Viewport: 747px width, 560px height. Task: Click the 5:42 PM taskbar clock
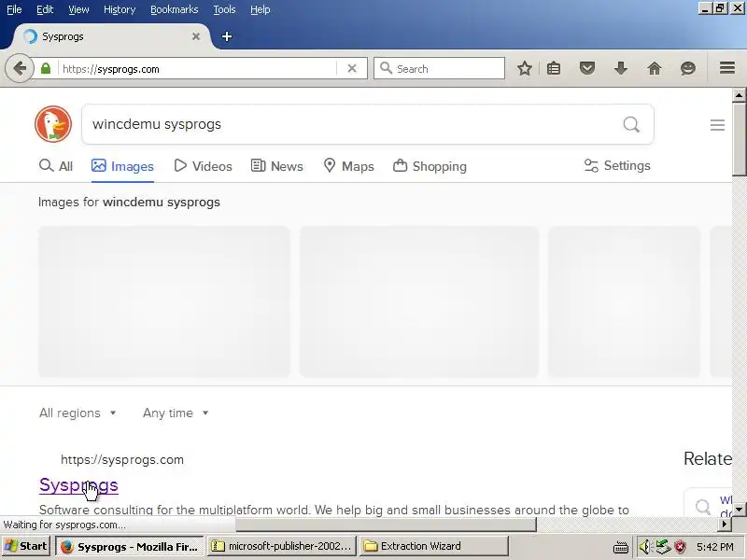tap(714, 547)
